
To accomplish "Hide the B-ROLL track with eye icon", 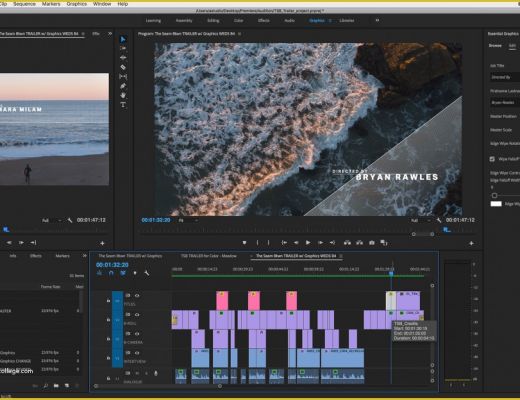I will (x=137, y=314).
